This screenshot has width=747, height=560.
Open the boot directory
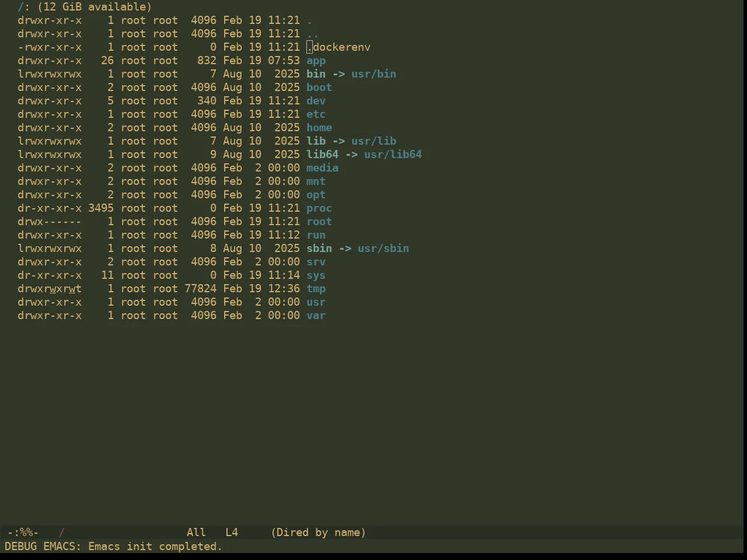pos(319,87)
